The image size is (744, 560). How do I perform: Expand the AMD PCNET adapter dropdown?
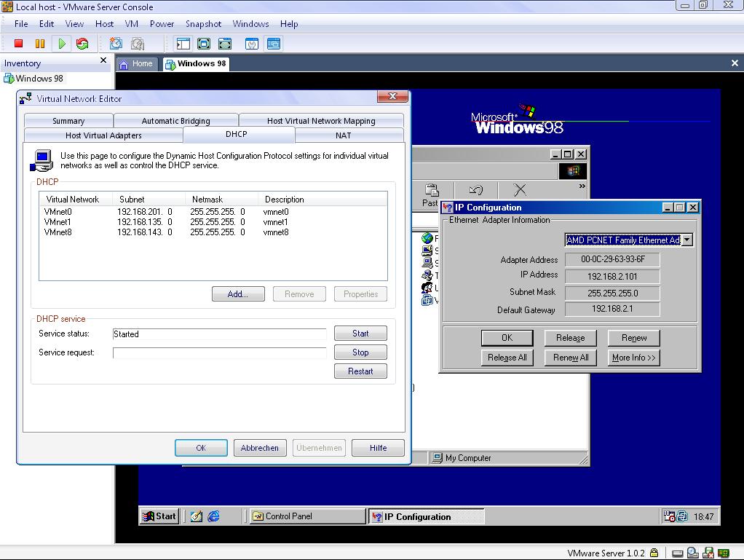pos(686,240)
